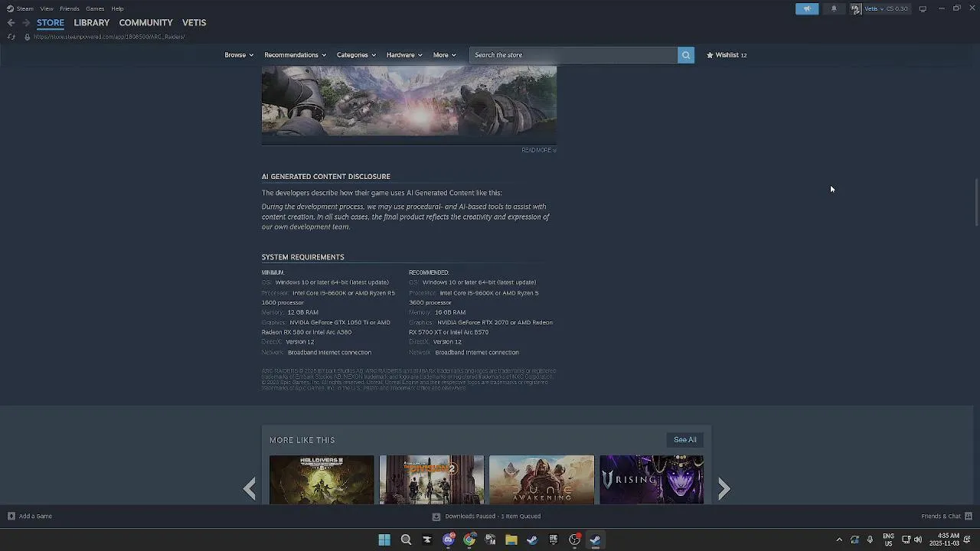Enter Big Picture mode monitor icon
Screen dimensions: 980x551
(x=923, y=8)
